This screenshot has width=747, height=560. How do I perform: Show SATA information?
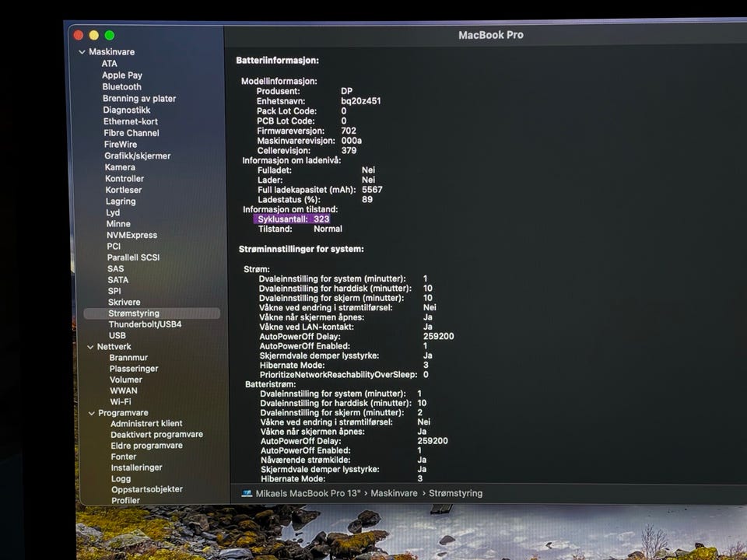[117, 280]
